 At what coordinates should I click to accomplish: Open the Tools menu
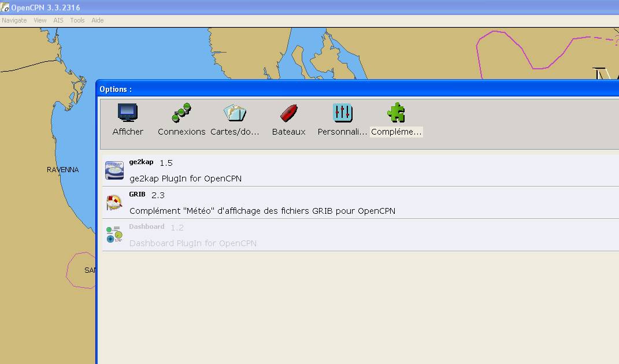coord(77,20)
